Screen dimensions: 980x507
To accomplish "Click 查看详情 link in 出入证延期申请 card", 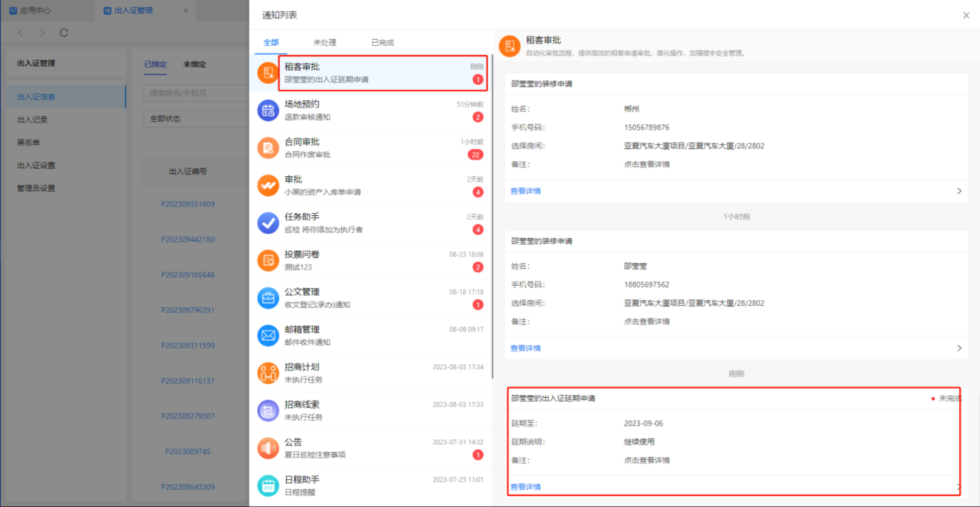I will tap(525, 487).
